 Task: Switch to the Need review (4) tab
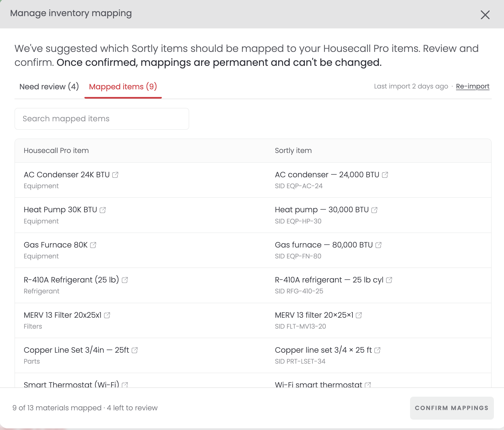(49, 87)
